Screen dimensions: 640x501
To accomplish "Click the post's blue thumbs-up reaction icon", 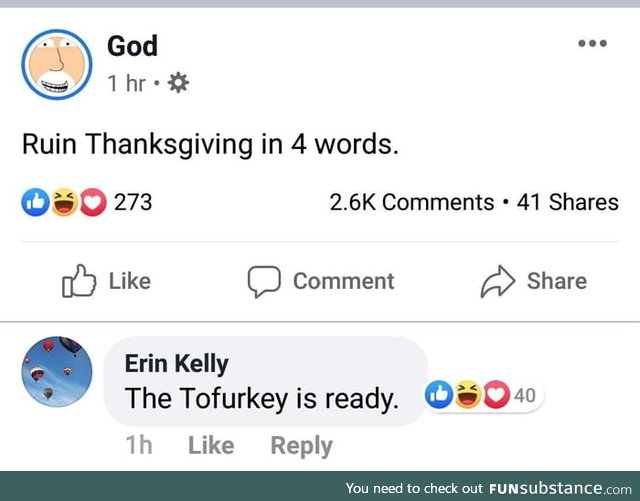I will [34, 203].
